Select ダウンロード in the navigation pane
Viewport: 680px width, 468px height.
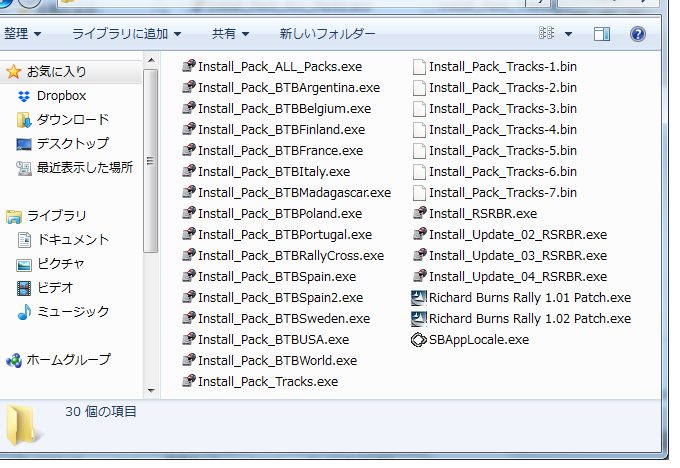(72, 120)
